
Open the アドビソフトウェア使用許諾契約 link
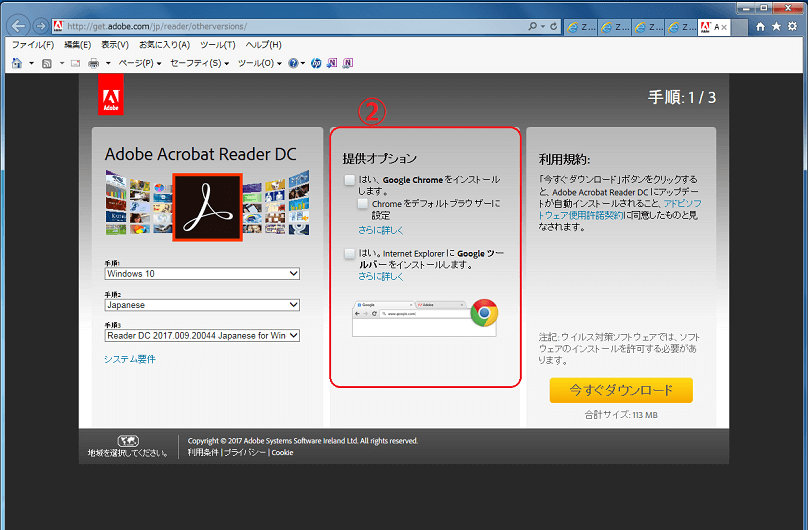pyautogui.click(x=619, y=209)
